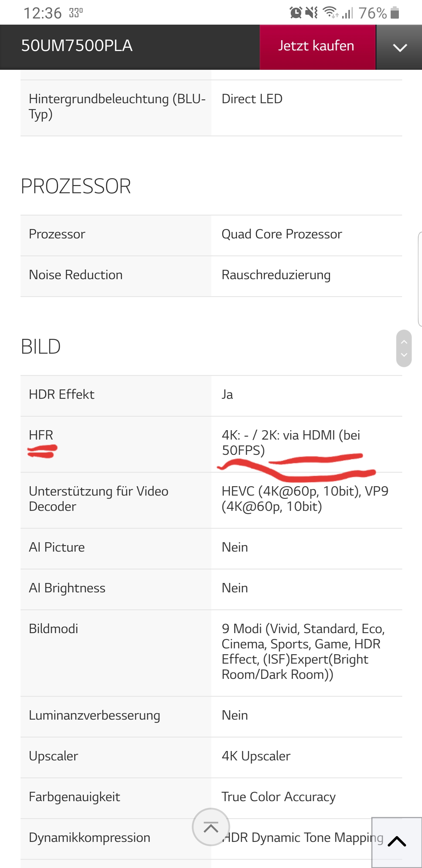
Task: Select the BILD section heading
Action: coord(41,347)
